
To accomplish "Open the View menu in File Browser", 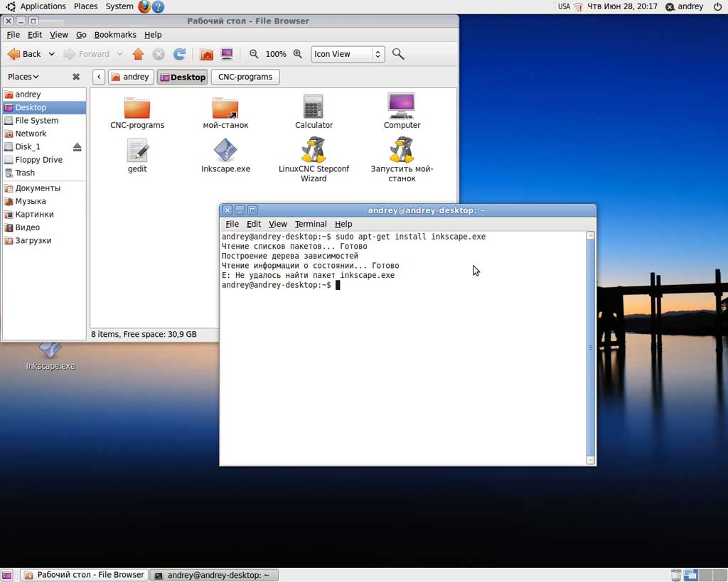I will pos(59,35).
